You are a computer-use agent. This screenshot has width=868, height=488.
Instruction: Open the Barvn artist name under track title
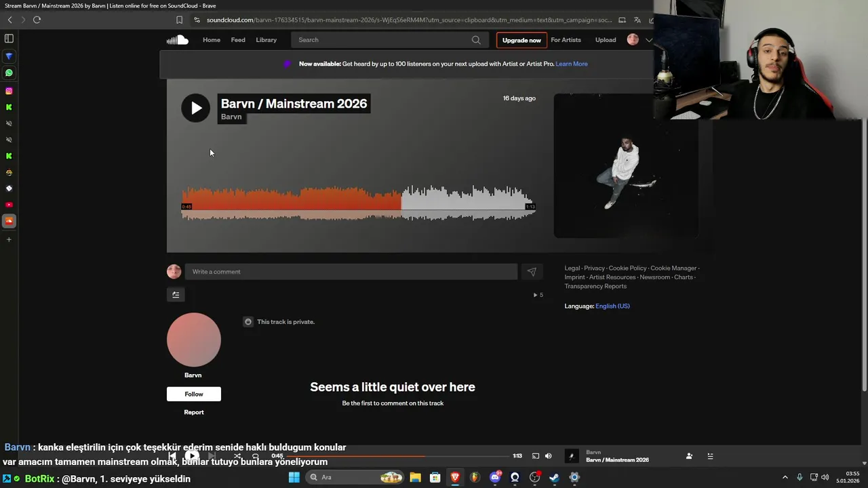click(x=231, y=117)
